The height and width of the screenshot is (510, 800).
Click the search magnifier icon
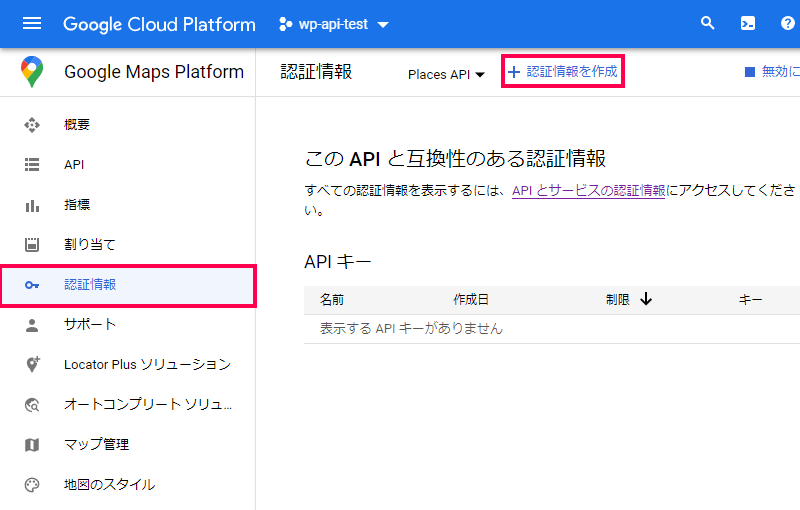point(708,24)
